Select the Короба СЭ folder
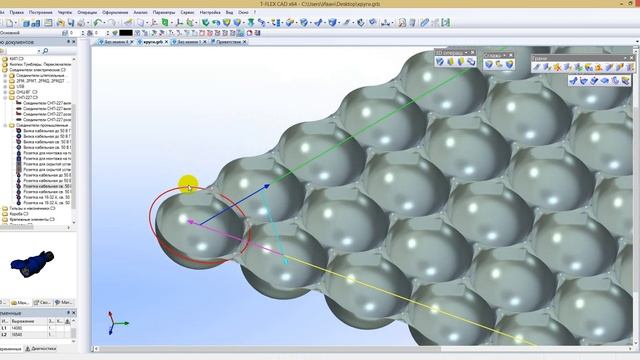This screenshot has height=360, width=640. (x=16, y=214)
